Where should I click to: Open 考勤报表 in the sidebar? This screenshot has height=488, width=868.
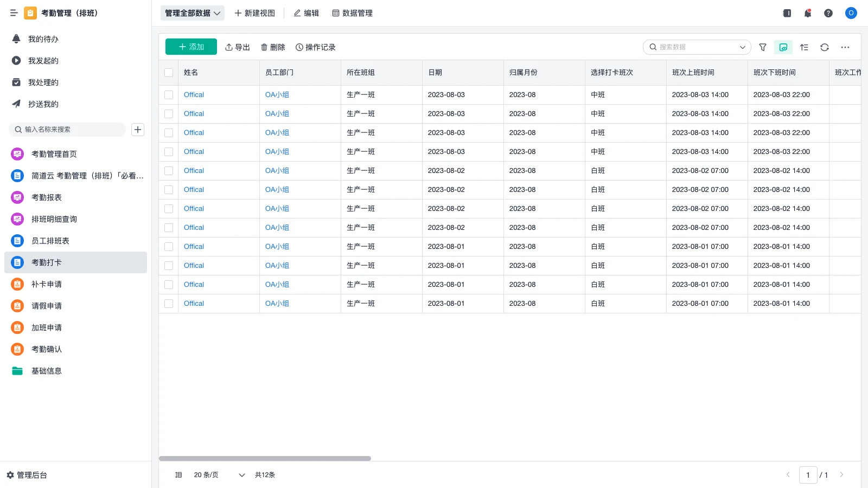(47, 197)
